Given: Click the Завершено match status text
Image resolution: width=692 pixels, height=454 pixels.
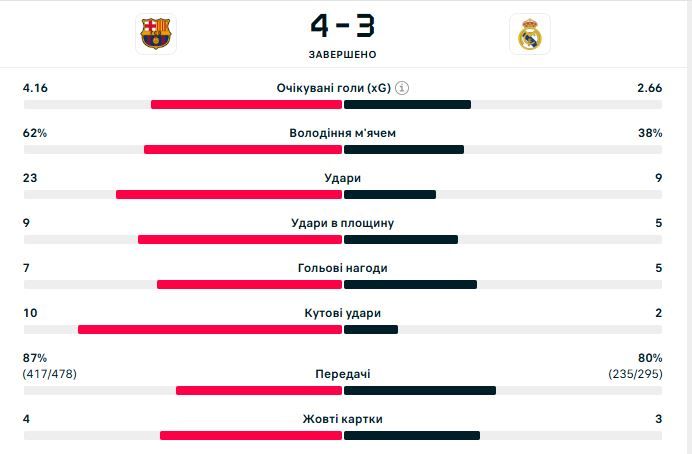Looking at the screenshot, I should click(342, 54).
